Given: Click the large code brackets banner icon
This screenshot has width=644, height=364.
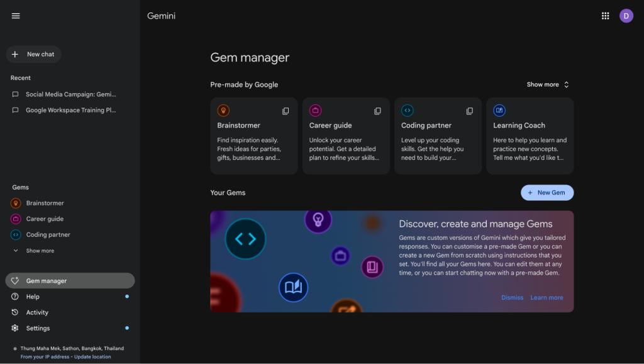Looking at the screenshot, I should [x=246, y=239].
